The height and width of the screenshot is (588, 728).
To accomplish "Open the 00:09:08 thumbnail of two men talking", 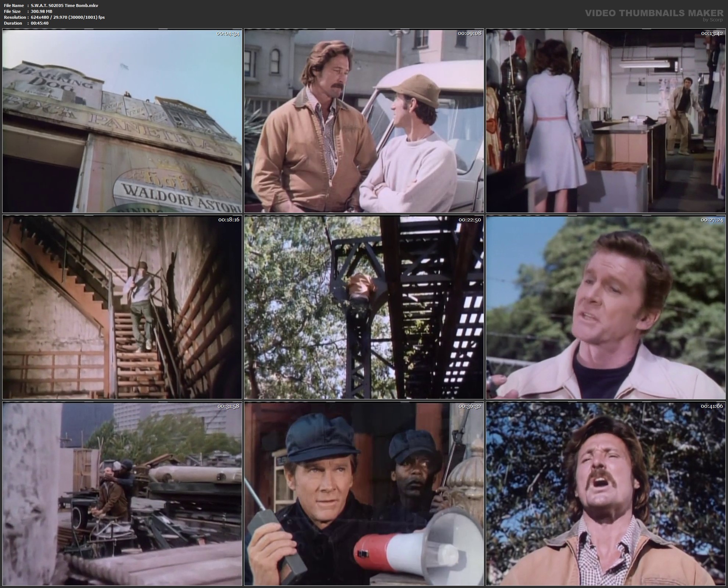I will click(364, 121).
